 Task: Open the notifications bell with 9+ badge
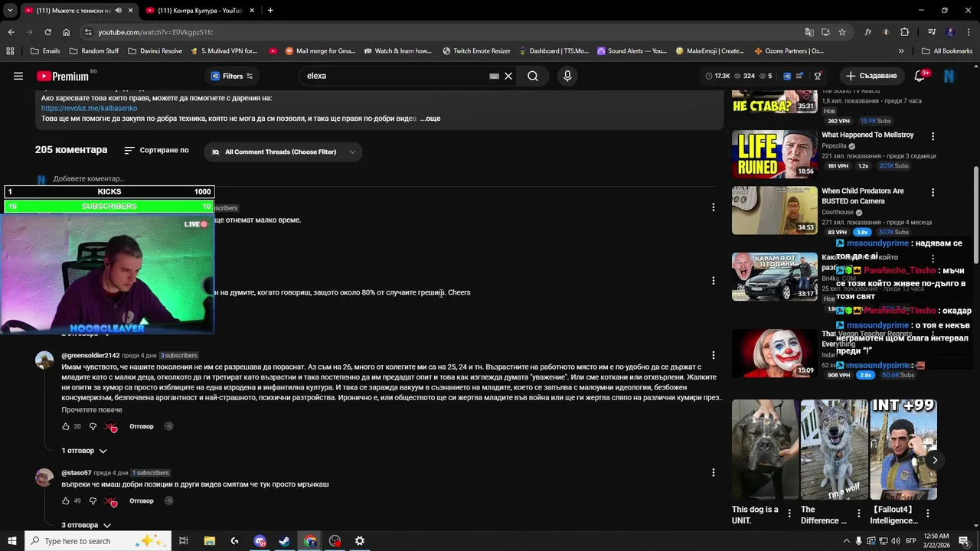tap(920, 76)
